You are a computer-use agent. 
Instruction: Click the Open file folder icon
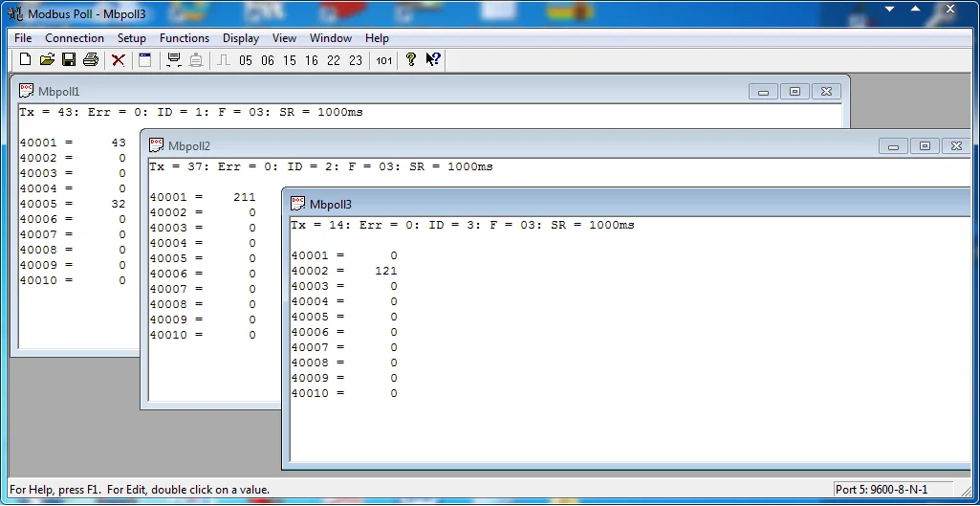(47, 60)
